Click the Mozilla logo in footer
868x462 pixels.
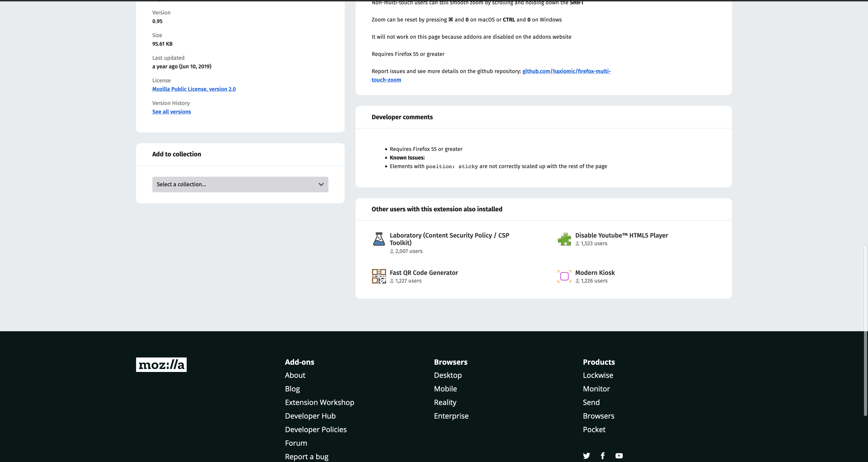click(x=161, y=364)
